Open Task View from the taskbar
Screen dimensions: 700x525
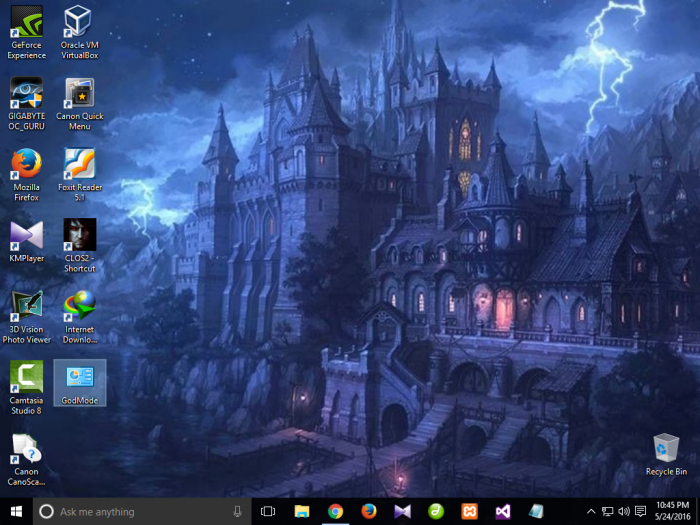click(x=268, y=512)
